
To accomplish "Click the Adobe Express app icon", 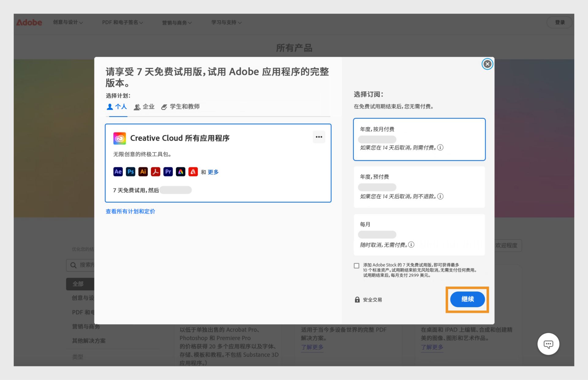I will tap(181, 172).
